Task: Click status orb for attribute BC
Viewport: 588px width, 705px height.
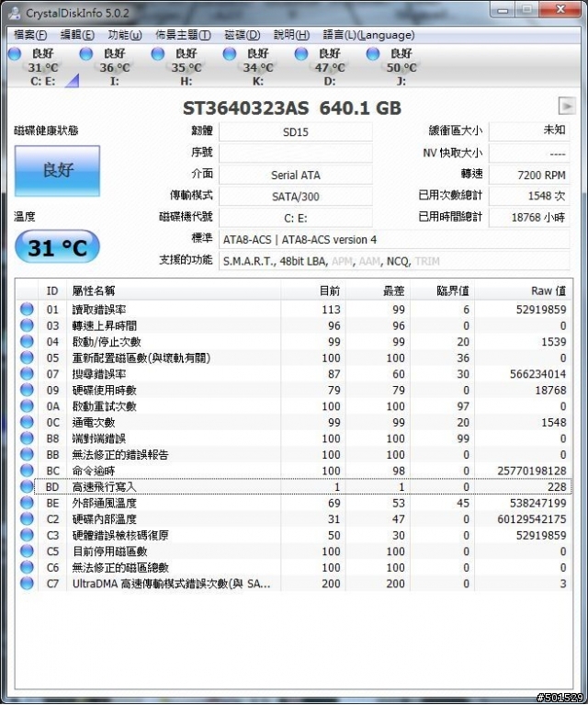Action: click(27, 471)
